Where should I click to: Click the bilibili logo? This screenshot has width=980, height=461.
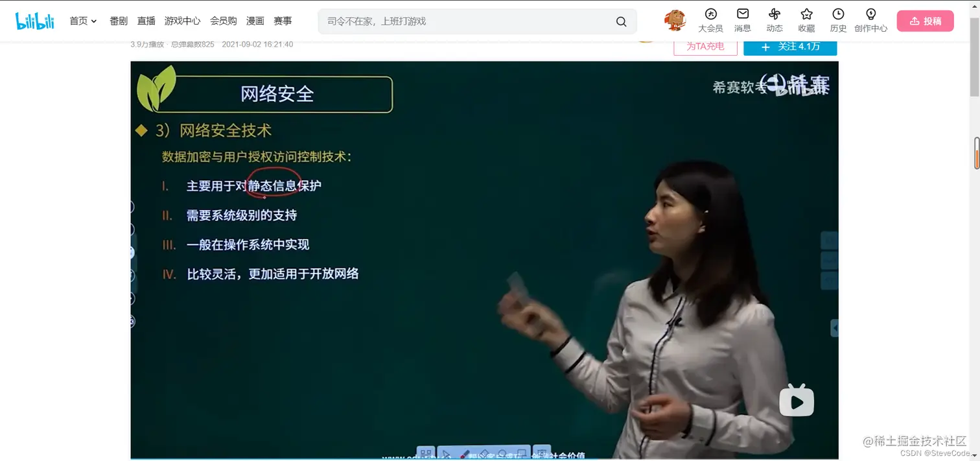[34, 20]
